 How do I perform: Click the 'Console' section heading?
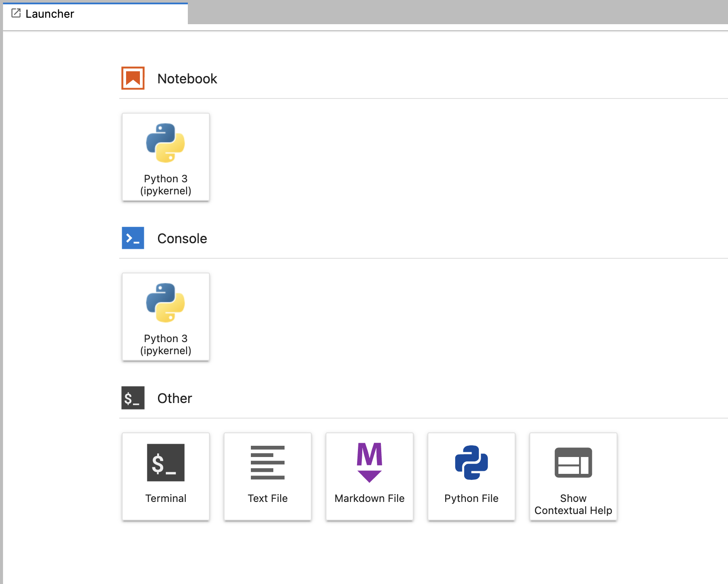(182, 238)
